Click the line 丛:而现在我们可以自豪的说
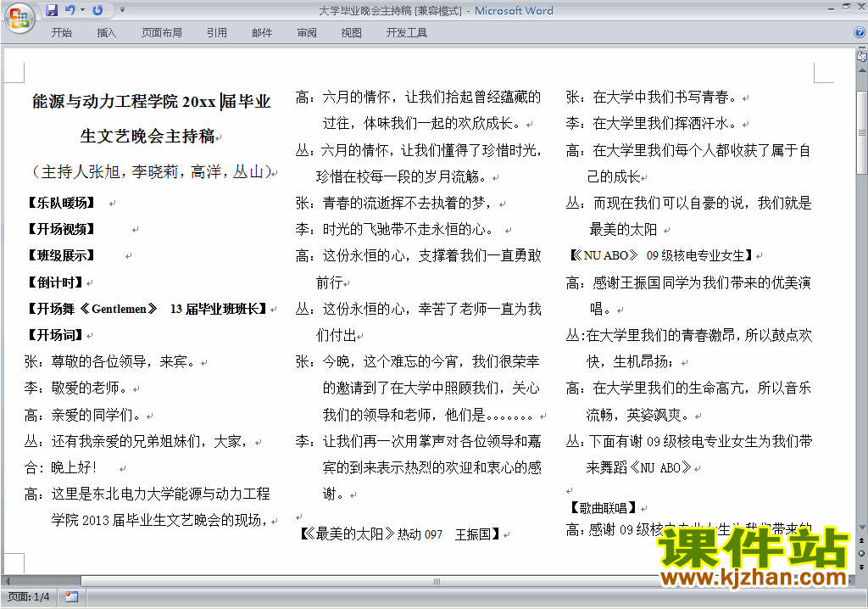Image resolution: width=868 pixels, height=609 pixels. coord(688,203)
